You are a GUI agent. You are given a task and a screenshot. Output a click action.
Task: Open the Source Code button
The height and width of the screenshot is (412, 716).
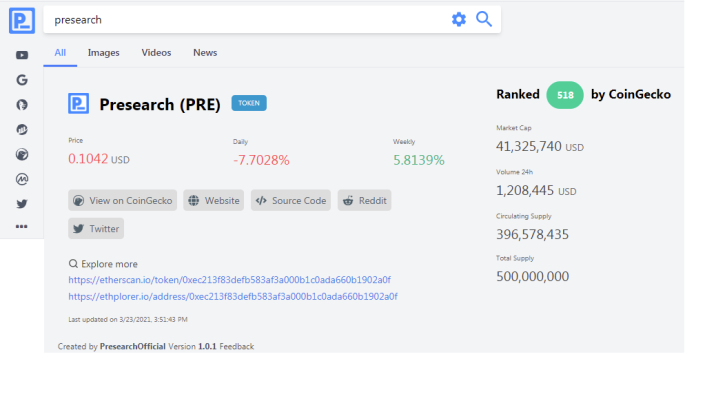click(x=291, y=201)
